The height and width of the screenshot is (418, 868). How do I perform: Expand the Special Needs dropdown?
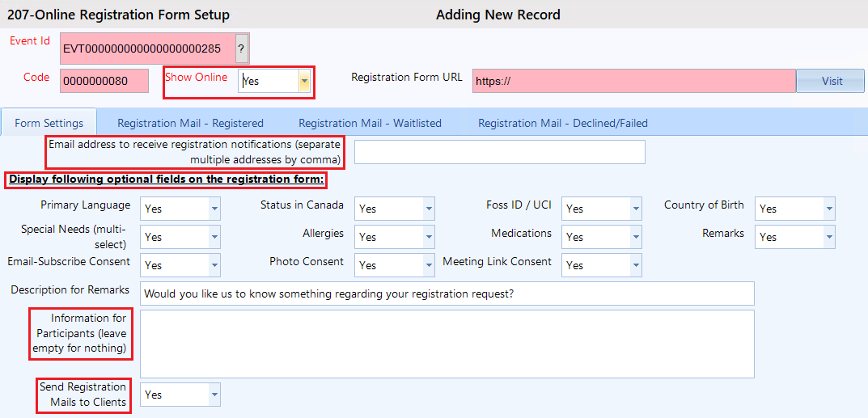[214, 237]
